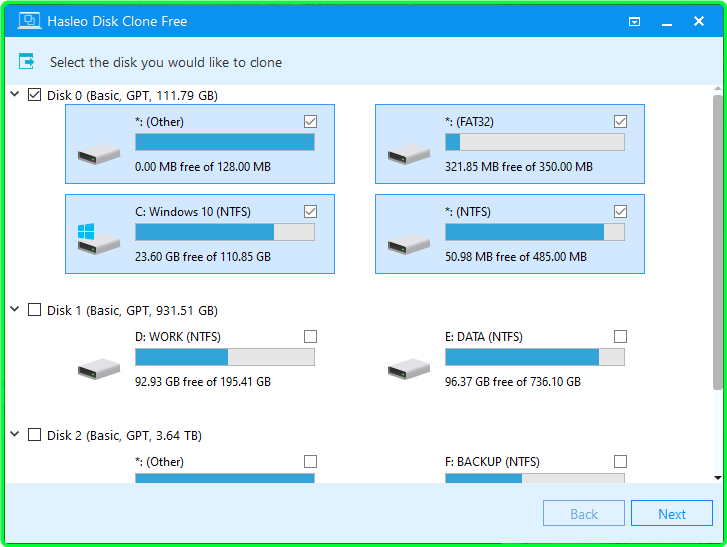
Task: Collapse the Disk 1 partition list
Action: coord(15,310)
